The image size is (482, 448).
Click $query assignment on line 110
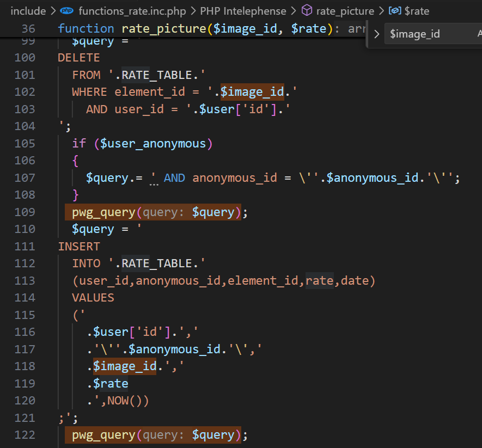click(93, 230)
